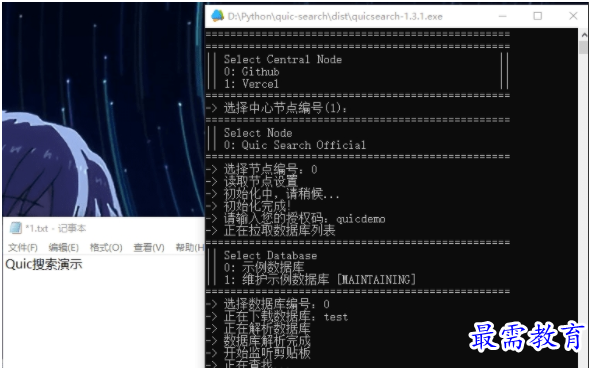
Task: Click the '0: Quic Search Official' line
Action: tap(295, 145)
